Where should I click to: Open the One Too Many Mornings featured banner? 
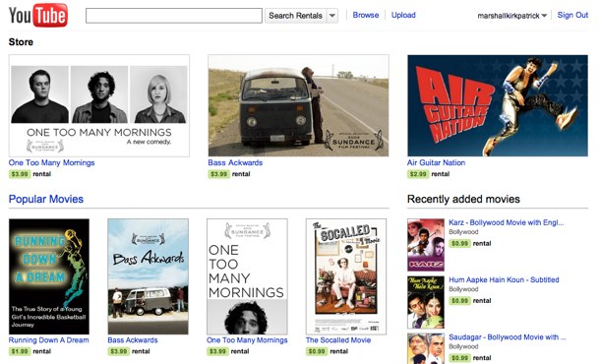click(x=99, y=105)
